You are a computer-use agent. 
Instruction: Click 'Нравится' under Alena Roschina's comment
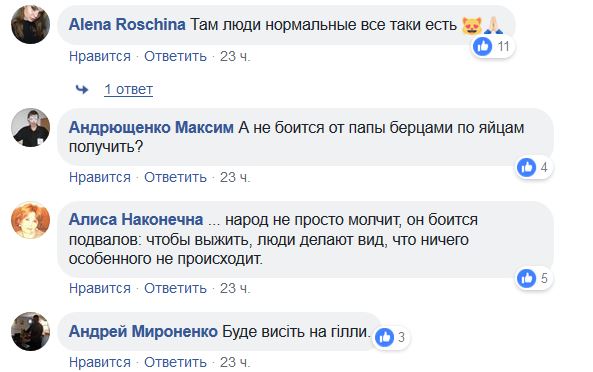[100, 57]
